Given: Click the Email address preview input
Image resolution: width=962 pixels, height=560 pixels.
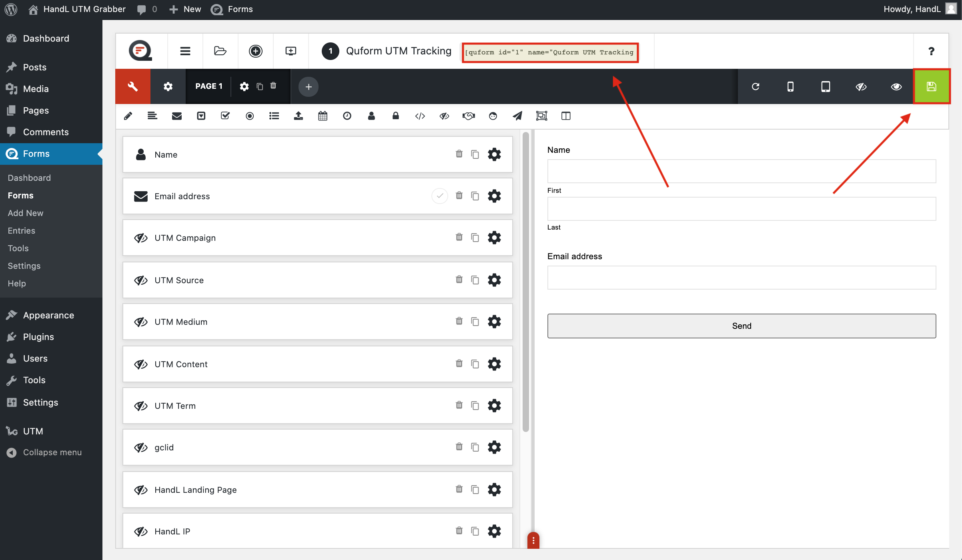Looking at the screenshot, I should [x=742, y=278].
